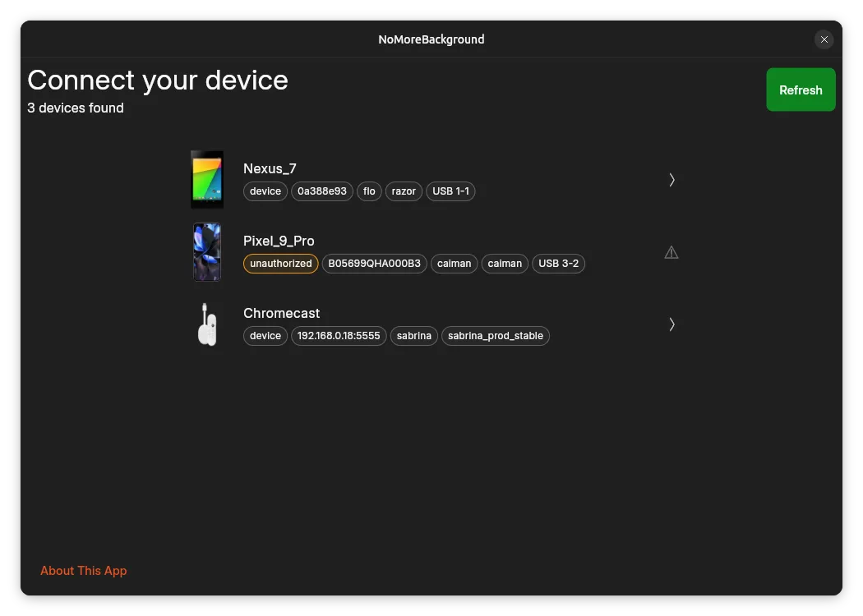Click the 0a388e93 serial tag
Screen dimensions: 863x616
click(322, 191)
